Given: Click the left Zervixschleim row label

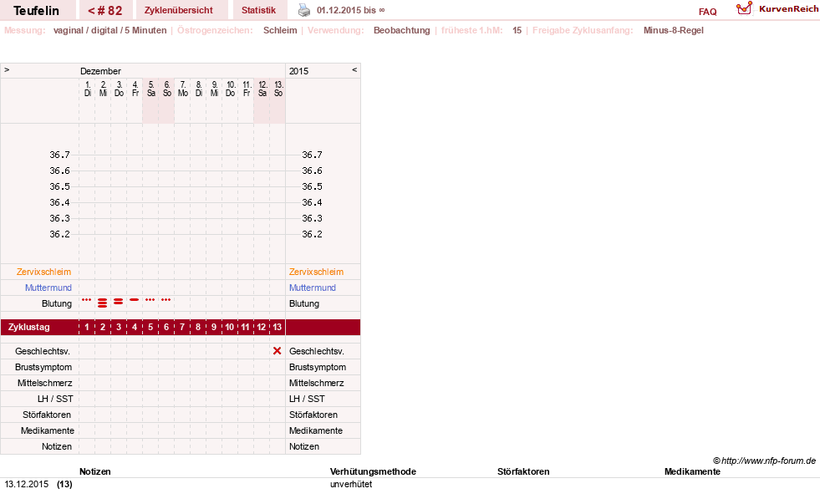Looking at the screenshot, I should coord(44,272).
